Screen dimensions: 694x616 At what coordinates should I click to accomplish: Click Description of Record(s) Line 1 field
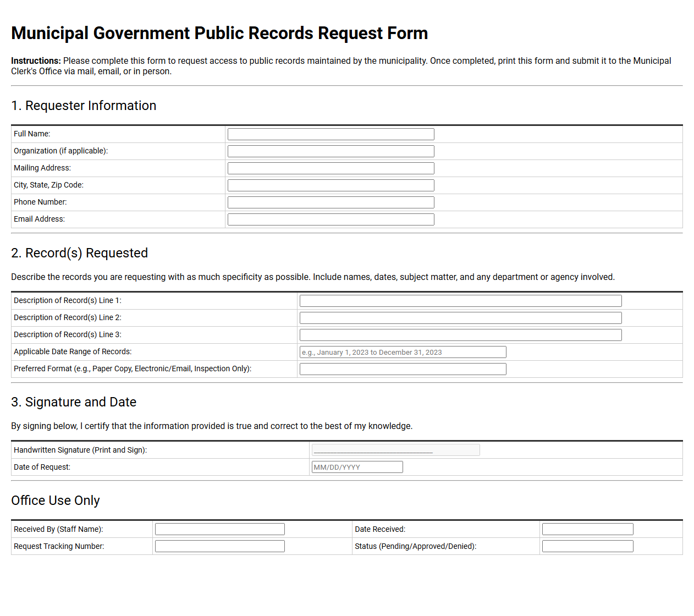[x=460, y=301]
